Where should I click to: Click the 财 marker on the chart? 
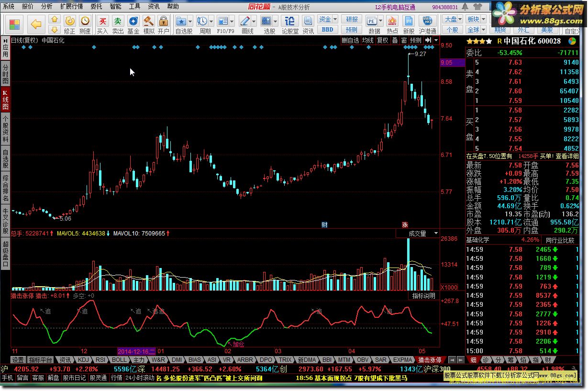[x=324, y=224]
